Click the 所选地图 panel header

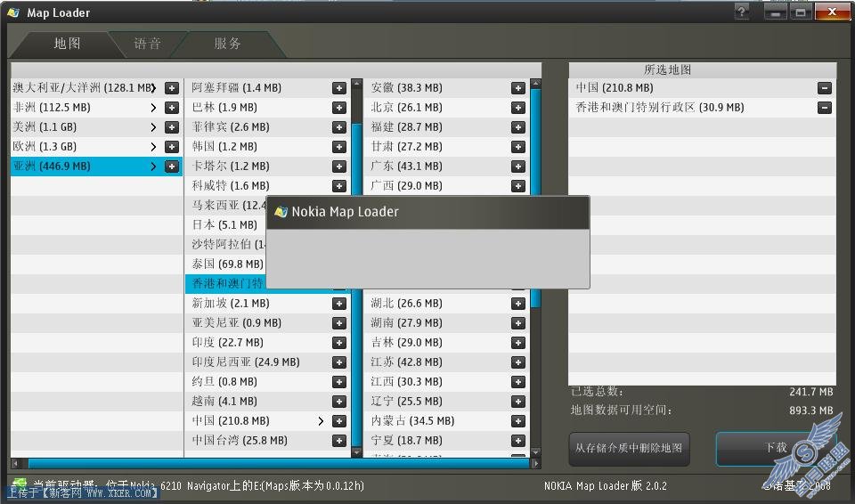[x=703, y=69]
